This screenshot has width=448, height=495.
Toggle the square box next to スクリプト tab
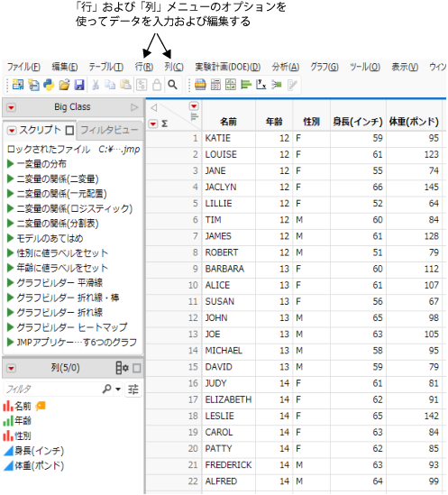69,131
